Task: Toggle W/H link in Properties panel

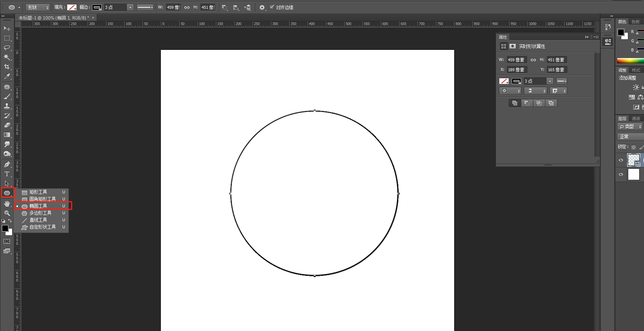Action: tap(533, 60)
